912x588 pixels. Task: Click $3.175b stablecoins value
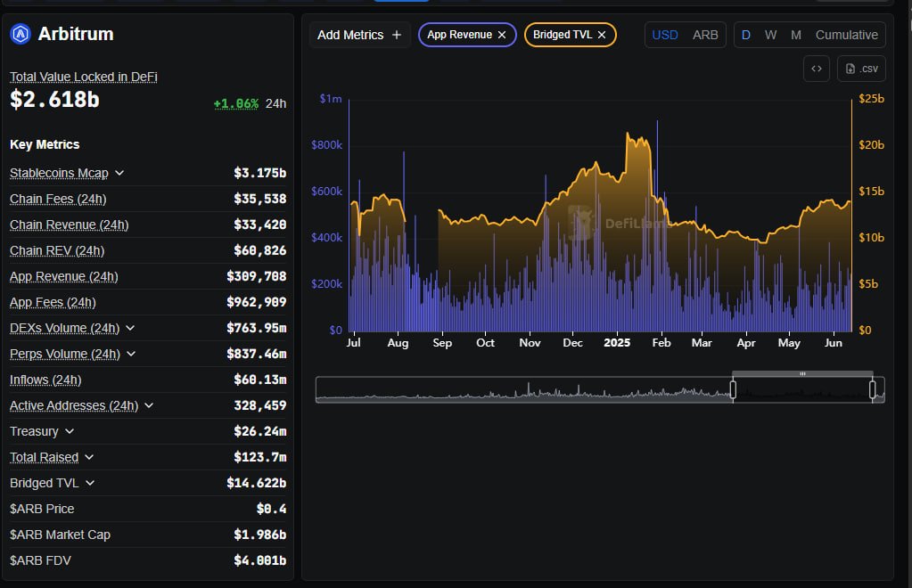tap(260, 173)
